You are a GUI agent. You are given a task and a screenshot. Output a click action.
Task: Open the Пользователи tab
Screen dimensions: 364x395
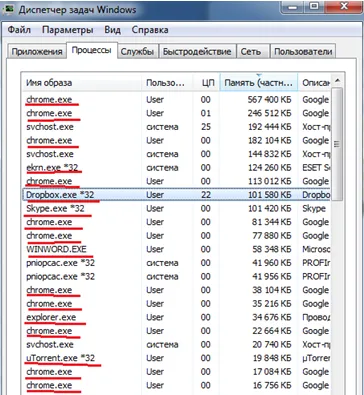point(303,52)
